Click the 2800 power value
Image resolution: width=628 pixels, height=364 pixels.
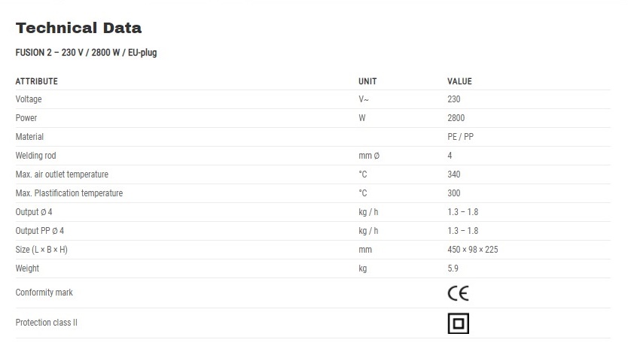[x=456, y=118]
